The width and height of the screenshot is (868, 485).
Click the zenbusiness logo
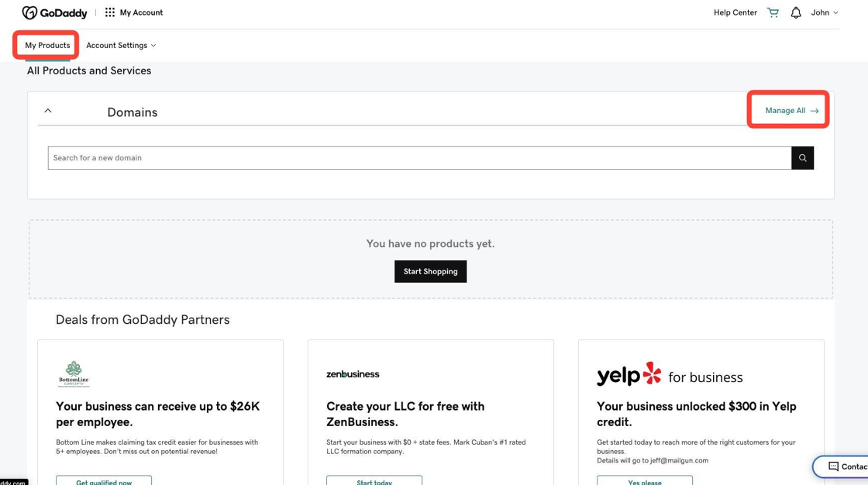coord(353,374)
